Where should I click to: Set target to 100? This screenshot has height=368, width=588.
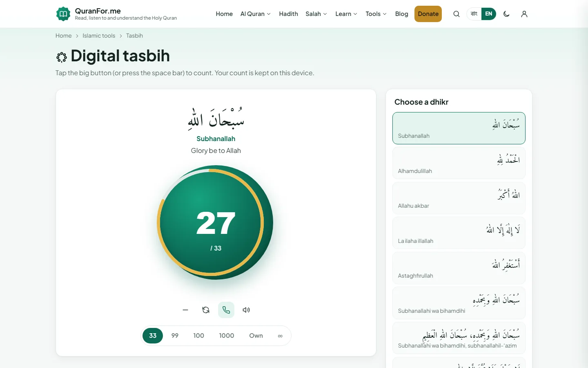click(x=199, y=336)
